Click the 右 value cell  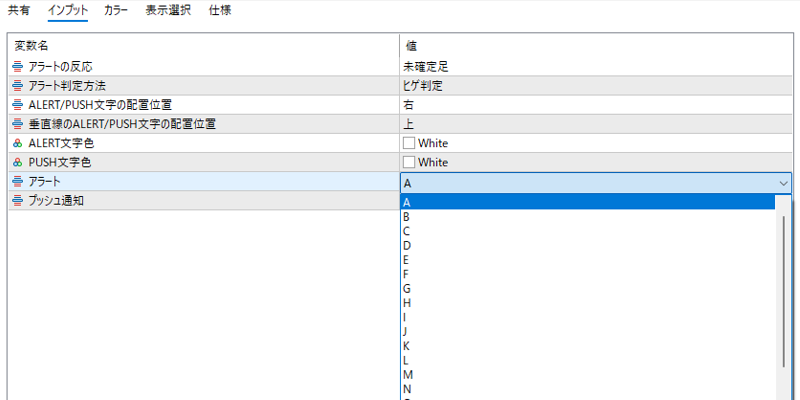click(x=596, y=105)
